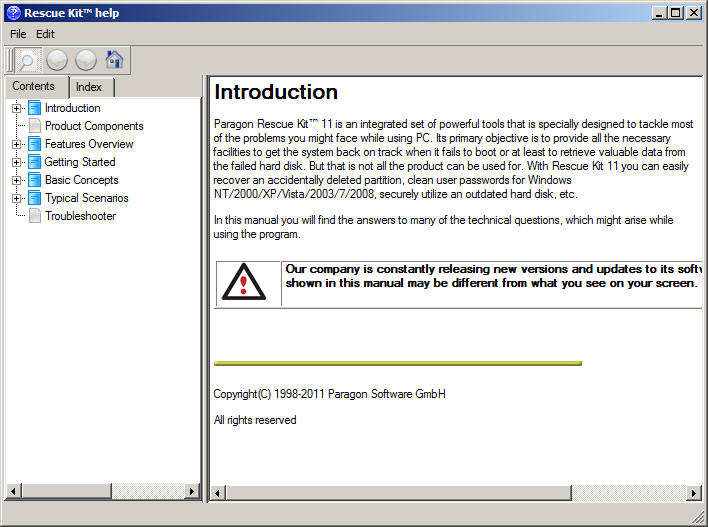Click the help question-mark icon in title bar
Viewport: 708px width, 527px height.
pyautogui.click(x=14, y=13)
